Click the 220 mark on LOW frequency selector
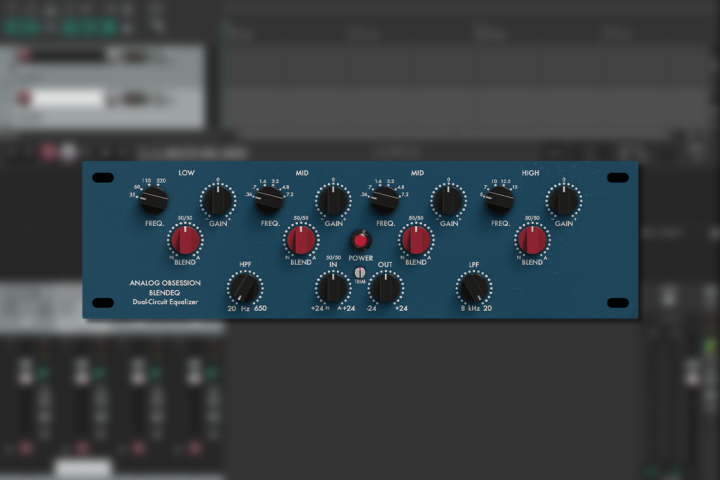 tap(161, 181)
